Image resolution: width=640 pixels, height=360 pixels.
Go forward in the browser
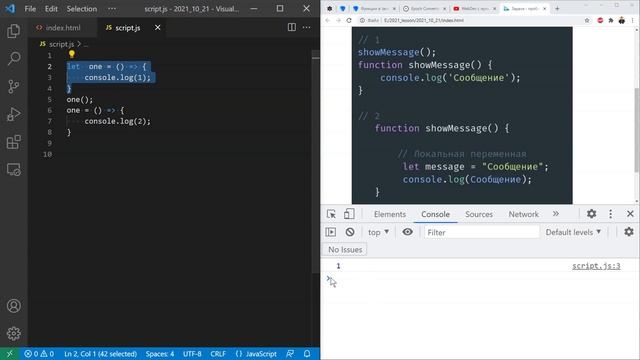click(338, 20)
